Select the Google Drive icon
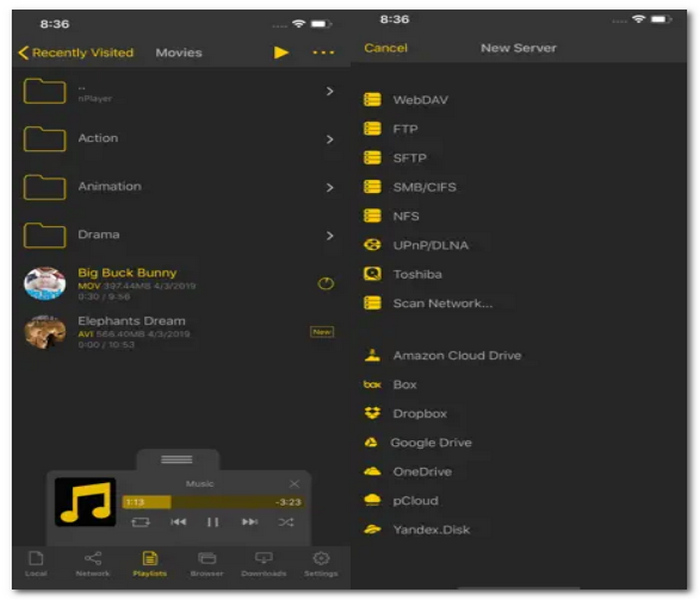 (x=371, y=442)
